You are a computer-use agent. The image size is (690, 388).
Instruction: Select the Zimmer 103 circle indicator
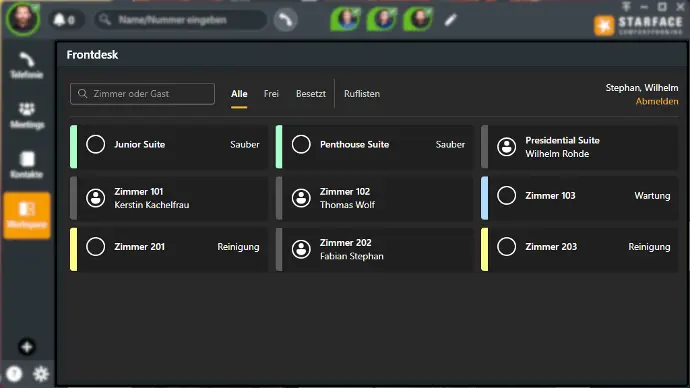506,195
